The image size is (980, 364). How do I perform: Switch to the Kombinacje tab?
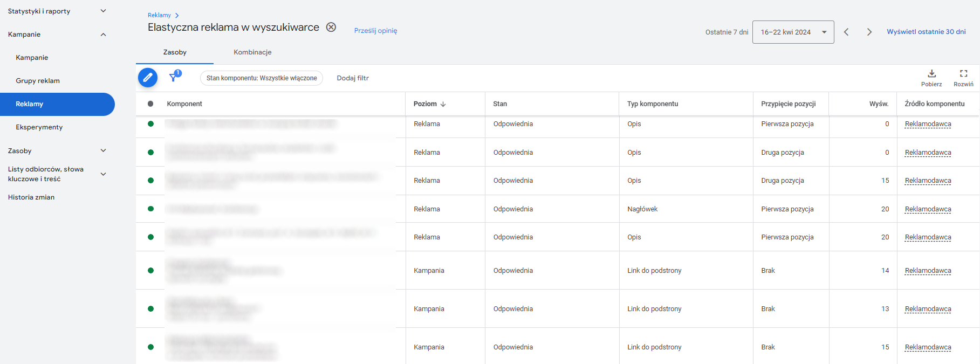tap(252, 52)
